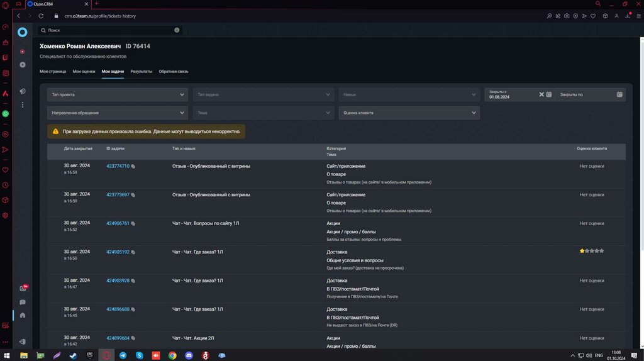
Task: Expand the 'Тип проекта' dropdown
Action: click(x=117, y=94)
